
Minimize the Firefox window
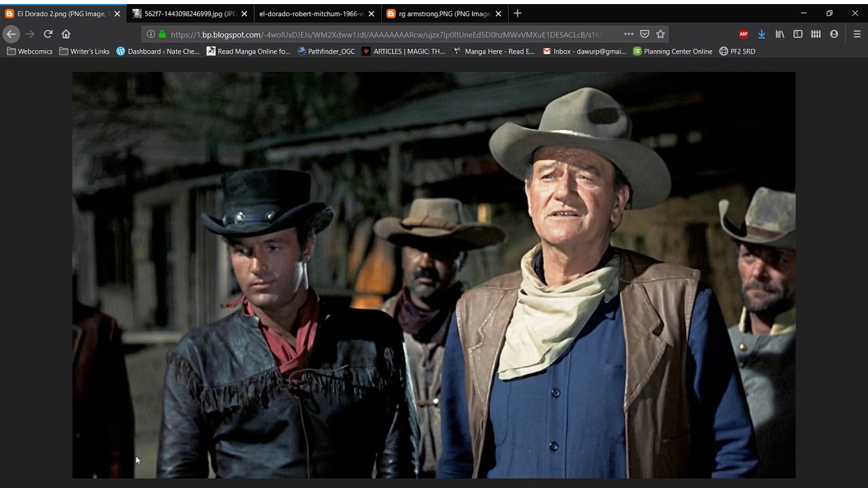[x=804, y=14]
